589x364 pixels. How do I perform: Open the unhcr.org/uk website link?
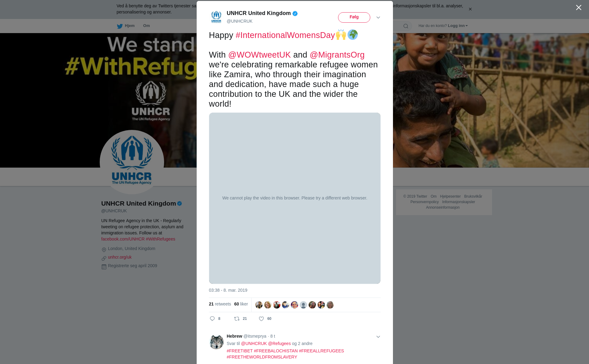pyautogui.click(x=120, y=257)
